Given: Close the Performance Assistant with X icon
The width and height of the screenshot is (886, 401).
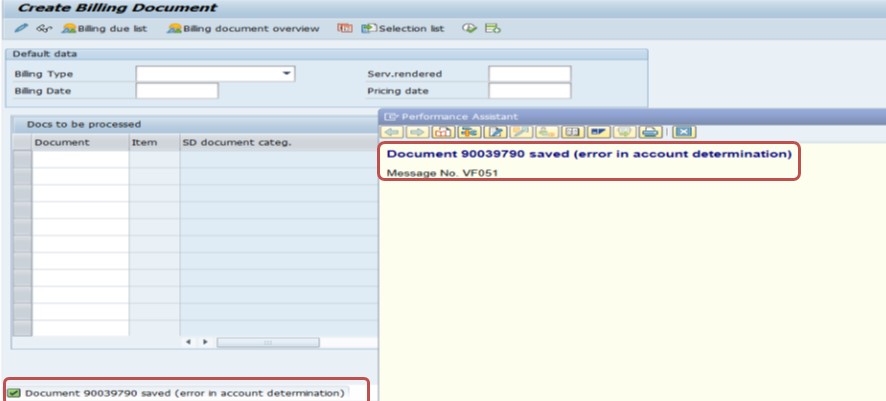Looking at the screenshot, I should [684, 132].
